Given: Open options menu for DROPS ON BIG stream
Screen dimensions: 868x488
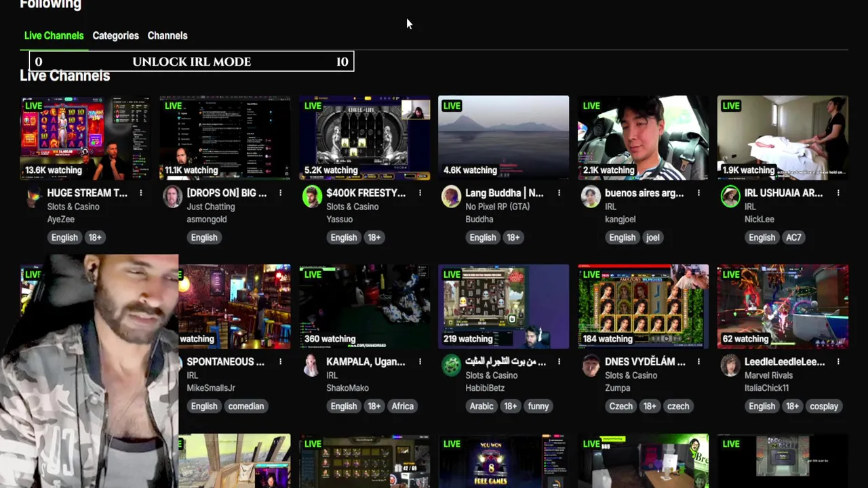Looking at the screenshot, I should point(280,193).
